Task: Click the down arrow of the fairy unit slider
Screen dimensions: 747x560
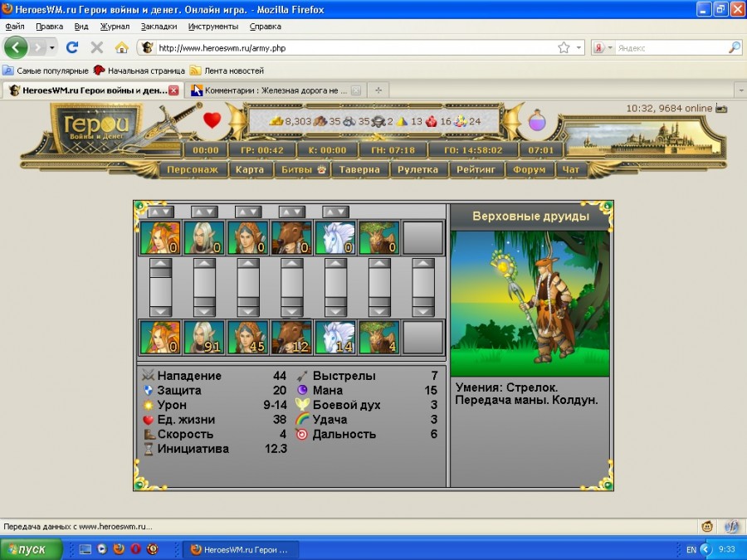Action: point(160,311)
